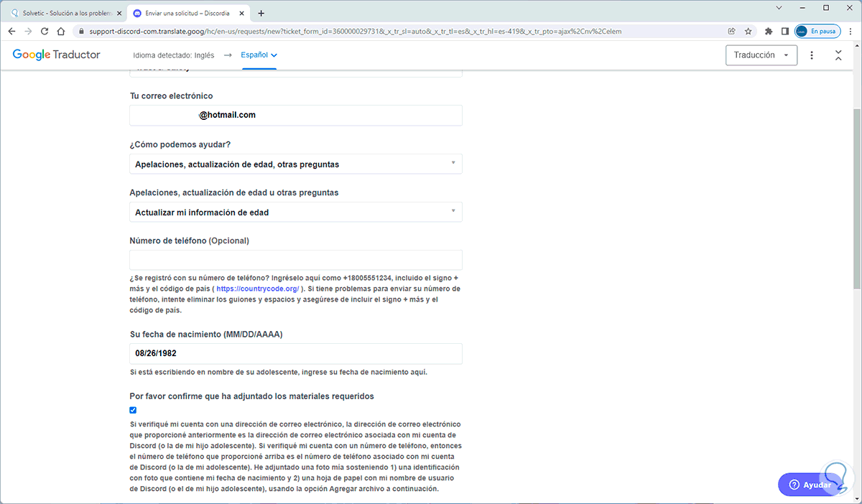Click 'Idioma detectado: Inglés' source language
862x504 pixels.
tap(173, 55)
